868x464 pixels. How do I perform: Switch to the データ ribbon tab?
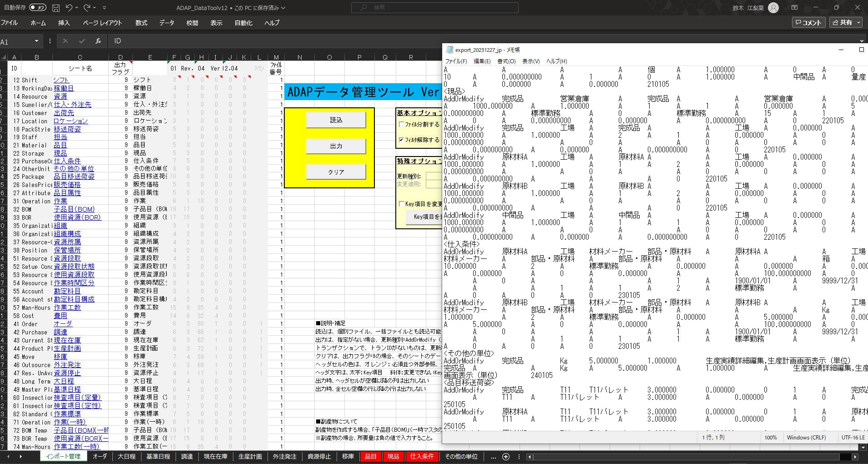tap(167, 23)
